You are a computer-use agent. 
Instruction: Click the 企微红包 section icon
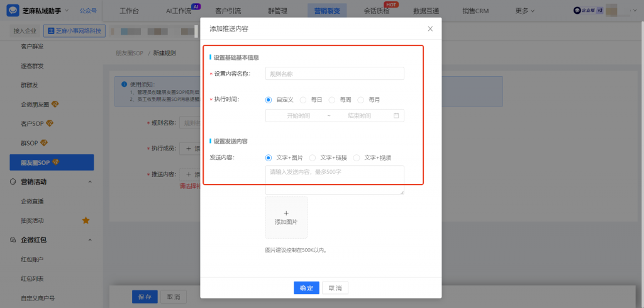pyautogui.click(x=13, y=240)
